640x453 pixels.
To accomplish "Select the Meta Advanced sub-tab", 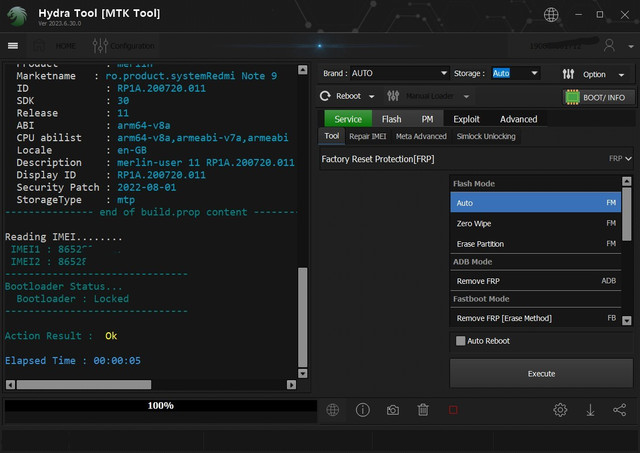I will (421, 136).
